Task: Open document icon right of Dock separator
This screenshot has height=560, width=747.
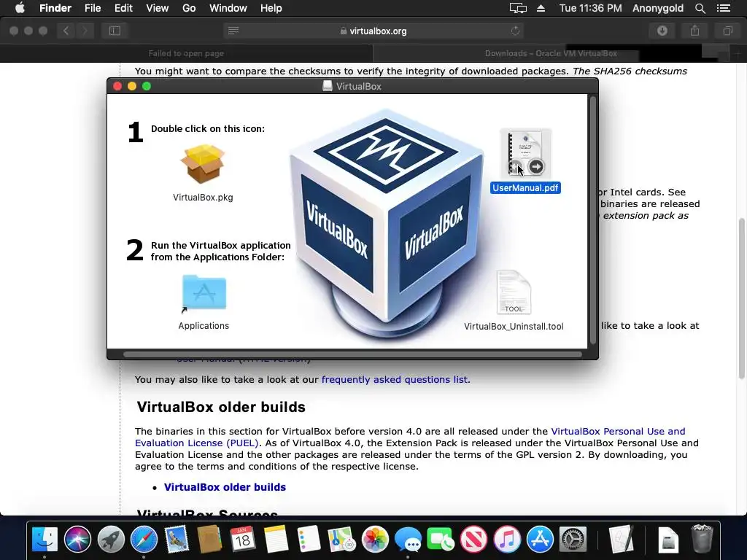Action: pyautogui.click(x=668, y=540)
